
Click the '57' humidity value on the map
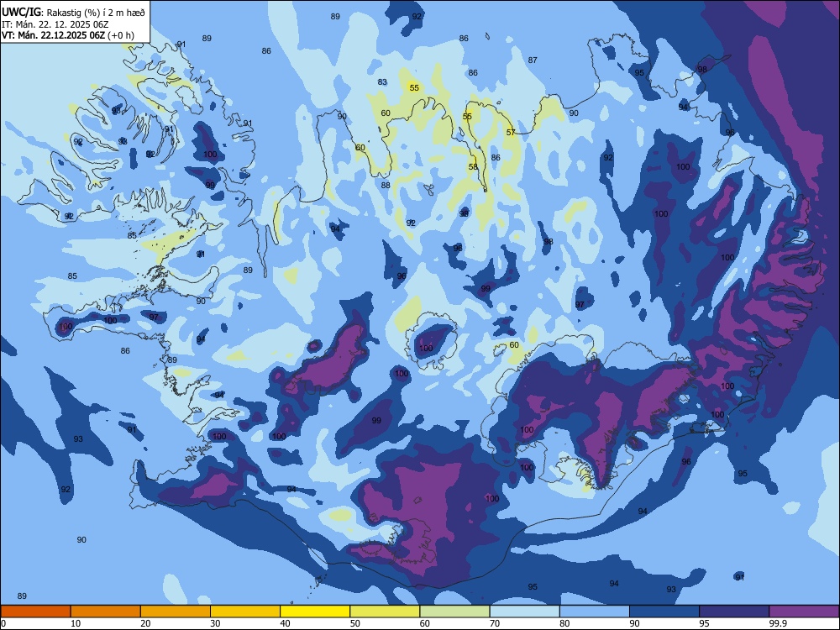point(511,133)
